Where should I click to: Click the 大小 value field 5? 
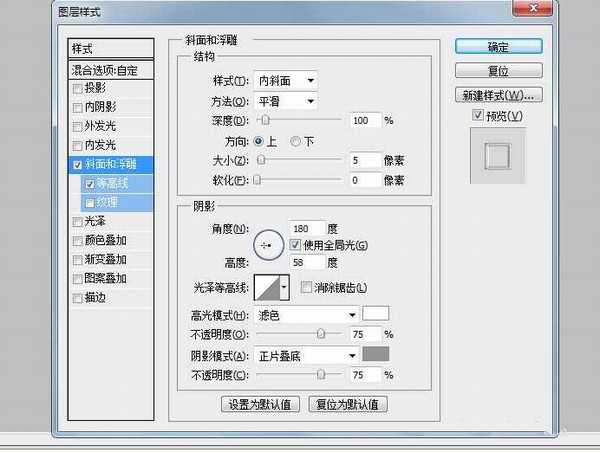366,160
